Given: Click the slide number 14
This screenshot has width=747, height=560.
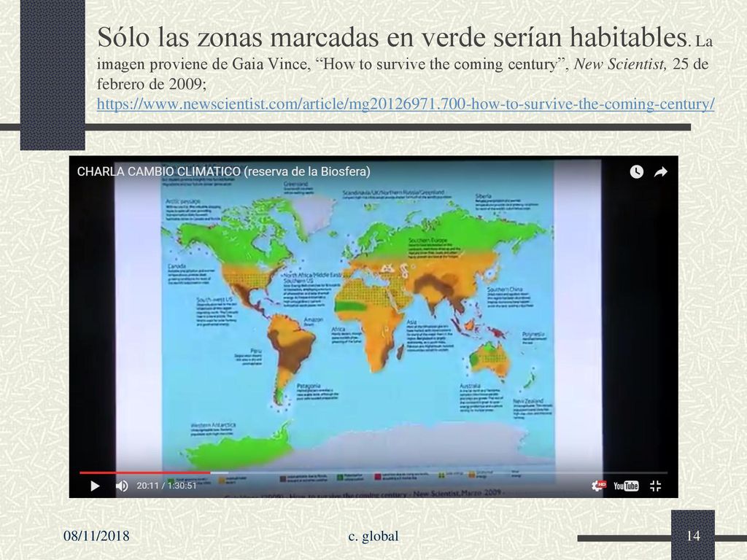Looking at the screenshot, I should (x=693, y=536).
